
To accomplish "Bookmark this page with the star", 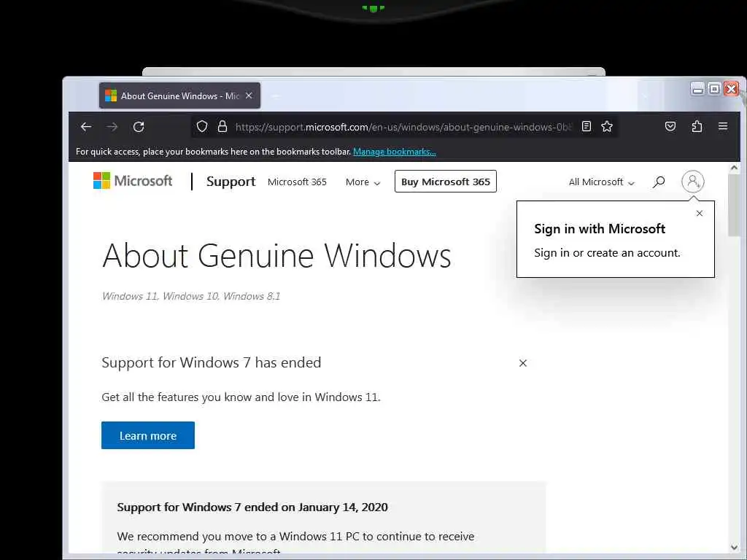I will click(607, 126).
